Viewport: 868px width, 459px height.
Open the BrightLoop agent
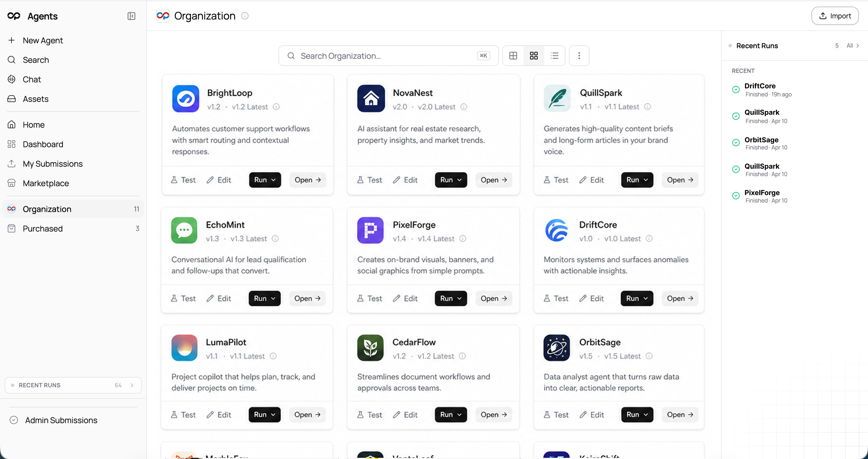[308, 180]
